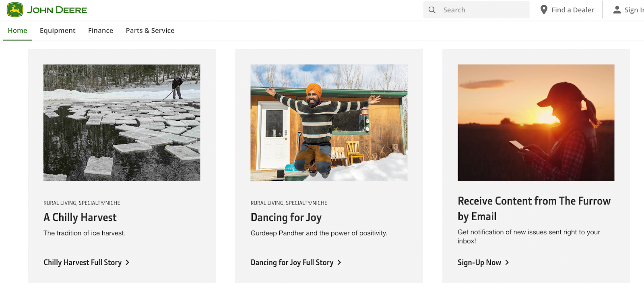The image size is (644, 301).
Task: Click the A Chilly Harvest headline
Action: pyautogui.click(x=80, y=217)
